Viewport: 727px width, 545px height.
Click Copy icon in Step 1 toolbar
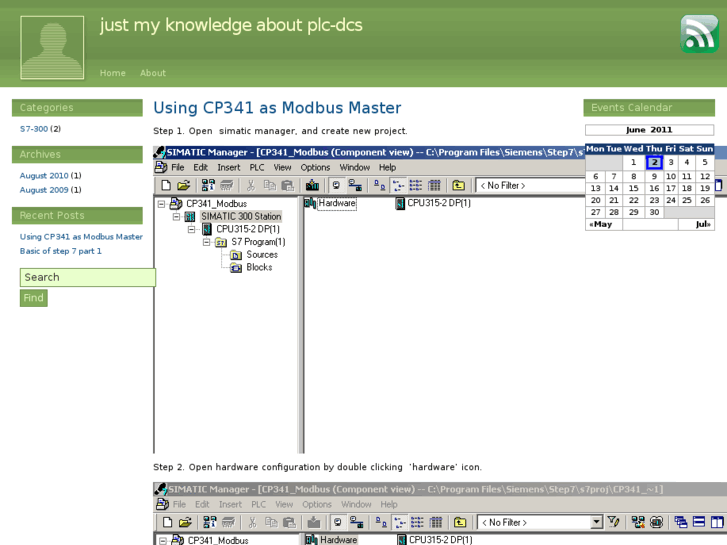point(269,186)
